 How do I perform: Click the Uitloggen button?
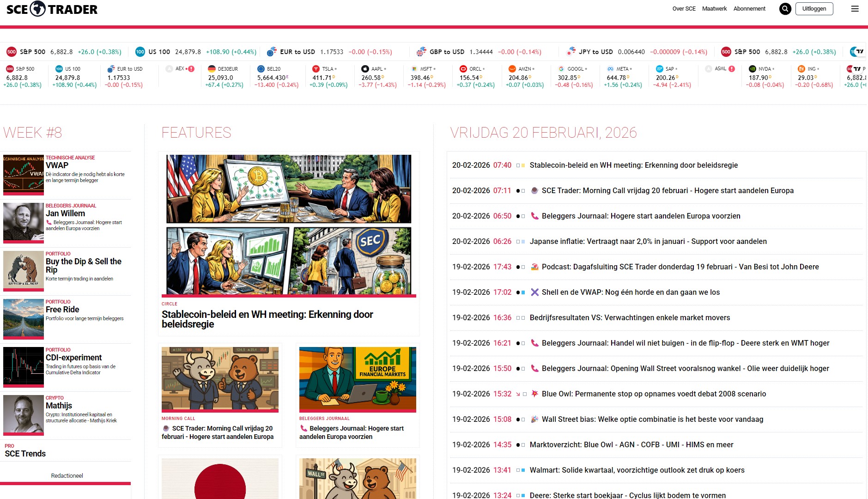(814, 9)
